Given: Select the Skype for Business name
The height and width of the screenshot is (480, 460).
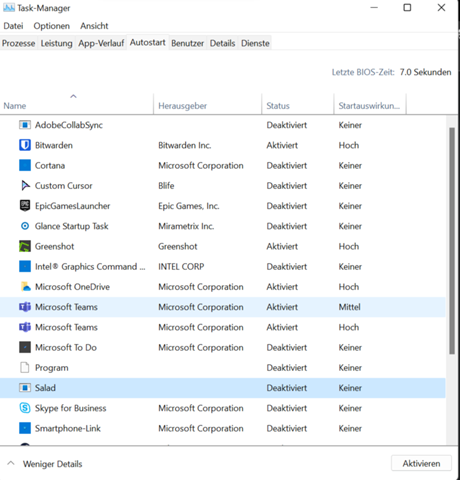Looking at the screenshot, I should (70, 408).
